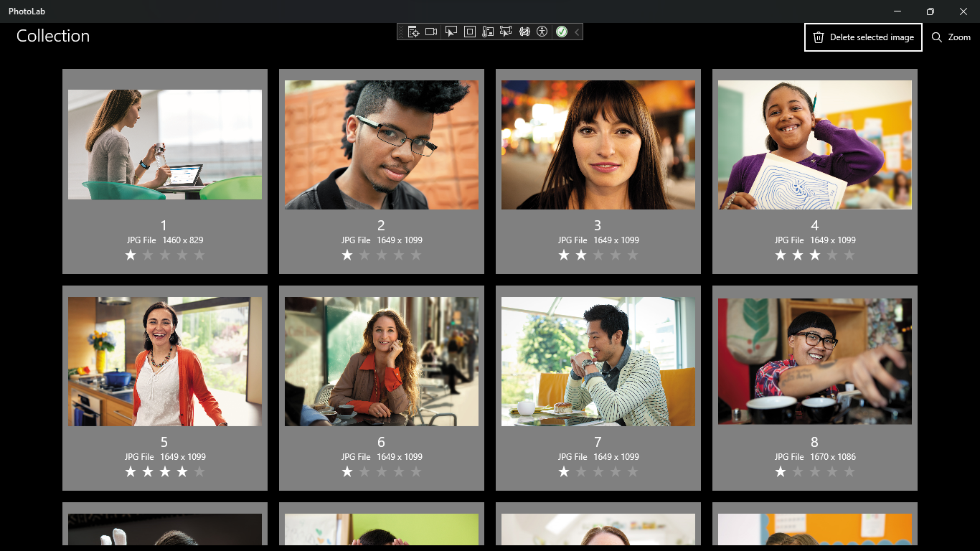Click the title number '7' on card
Screen dimensions: 980x551
598,442
